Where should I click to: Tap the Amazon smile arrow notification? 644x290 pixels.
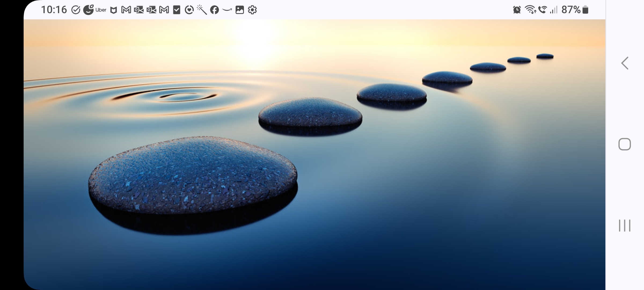pyautogui.click(x=227, y=10)
